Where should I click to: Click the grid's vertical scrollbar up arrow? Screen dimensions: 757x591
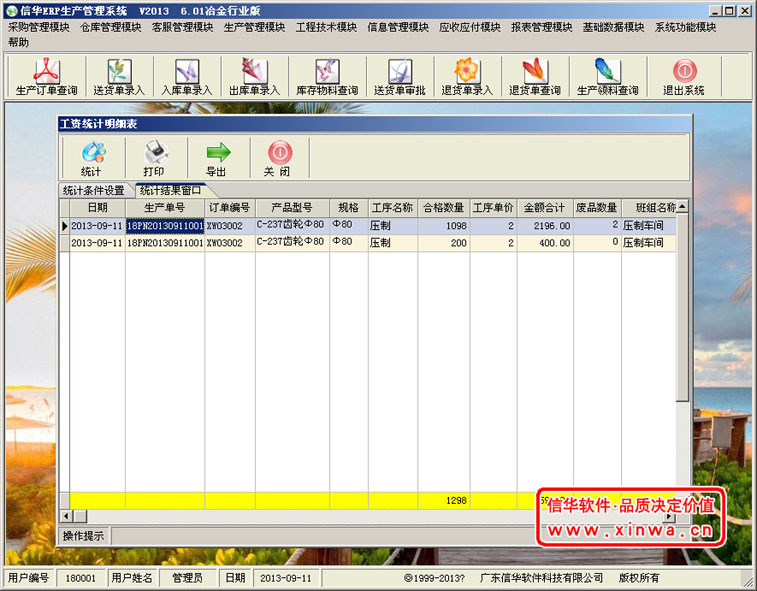point(682,207)
